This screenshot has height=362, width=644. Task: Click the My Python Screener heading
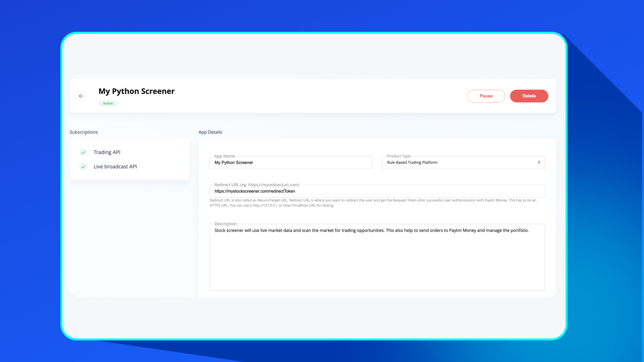coord(136,91)
